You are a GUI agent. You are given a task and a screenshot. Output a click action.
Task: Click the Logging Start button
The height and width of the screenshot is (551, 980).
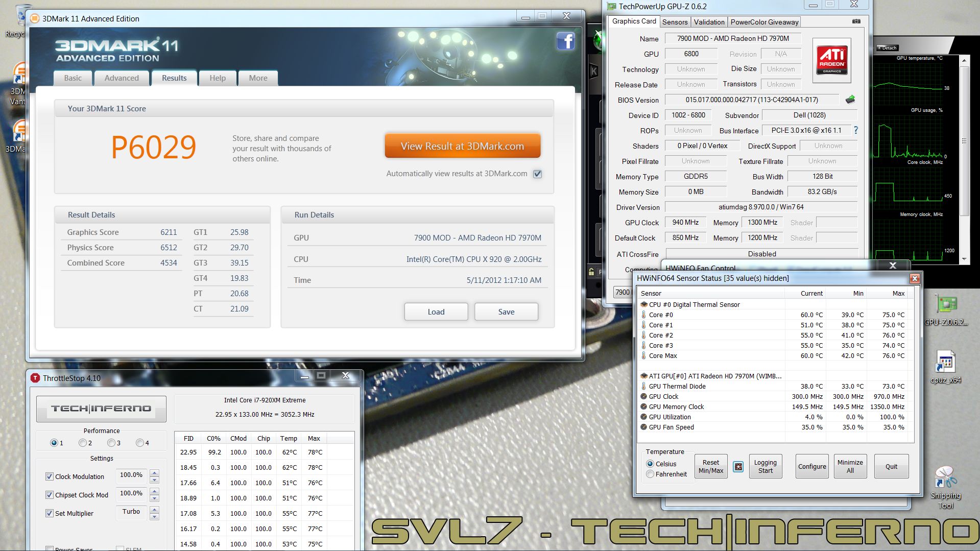point(765,466)
